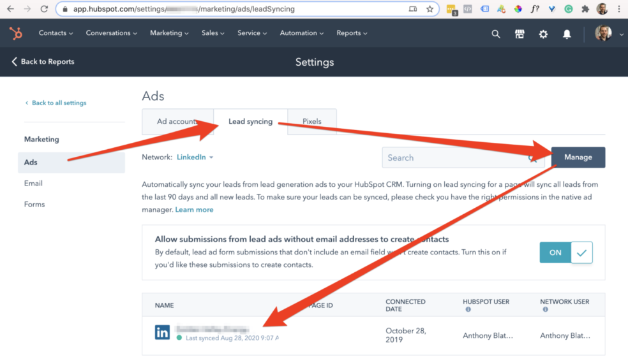This screenshot has width=628, height=364.
Task: Go back with the browser back arrow
Action: tap(10, 9)
